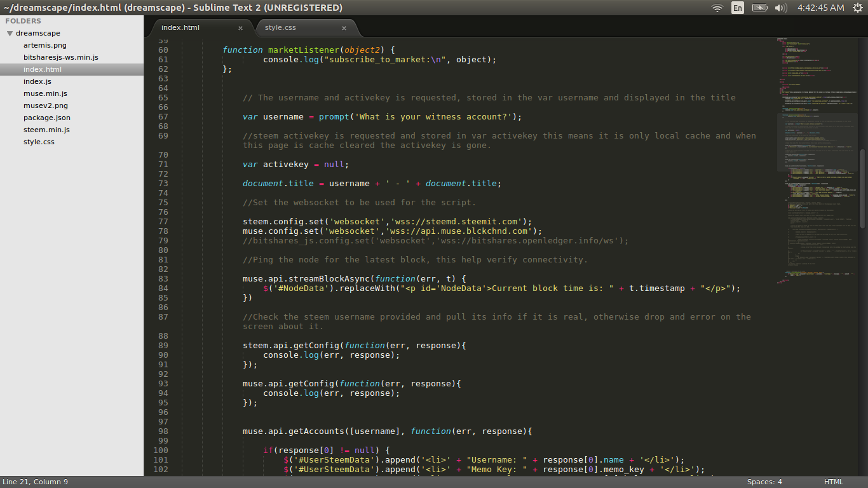
Task: Place cursor on 'subscribe_to_market' string
Action: coord(377,60)
